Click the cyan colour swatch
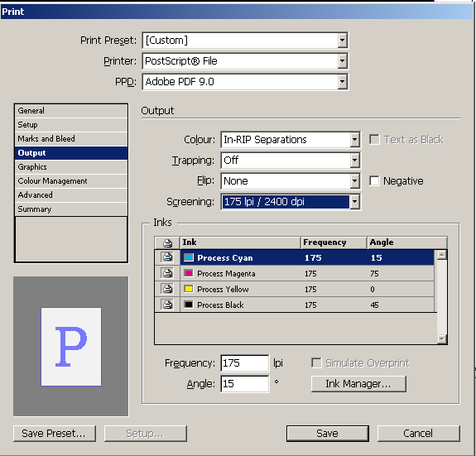Viewport: 476px width, 456px height. coord(189,257)
